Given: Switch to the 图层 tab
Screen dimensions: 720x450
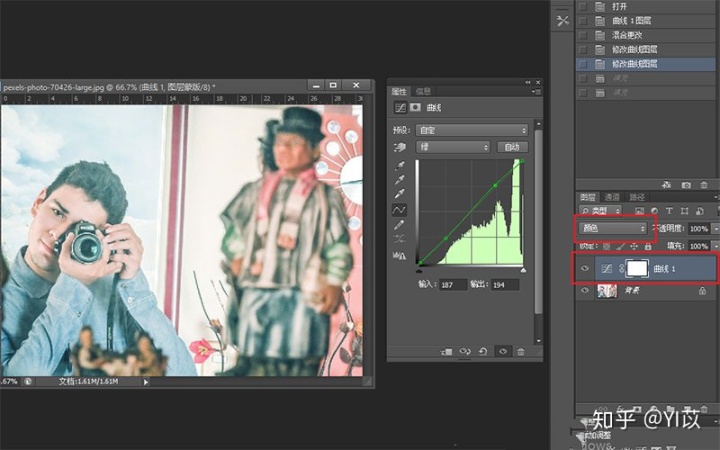Looking at the screenshot, I should click(x=588, y=197).
